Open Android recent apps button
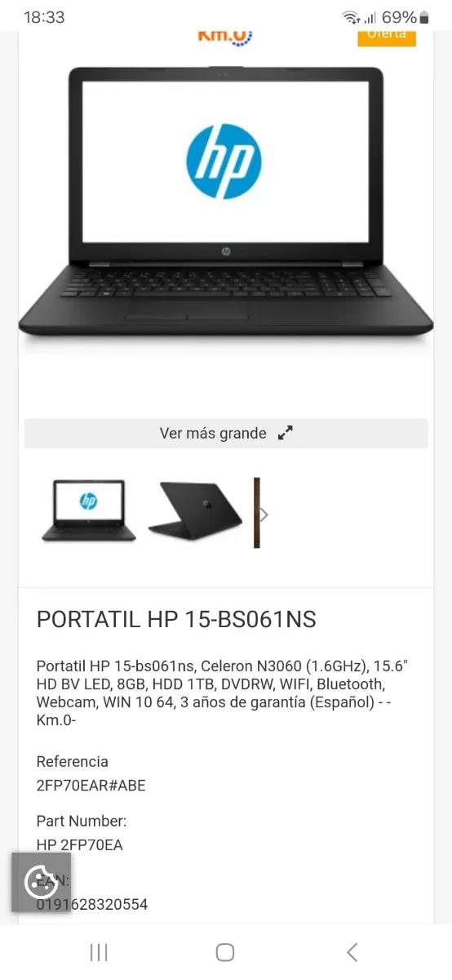 [x=99, y=951]
